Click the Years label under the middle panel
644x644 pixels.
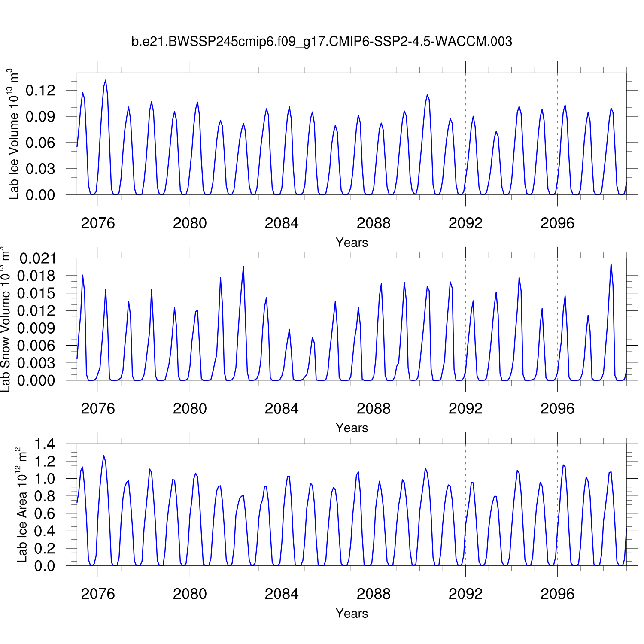coord(352,428)
